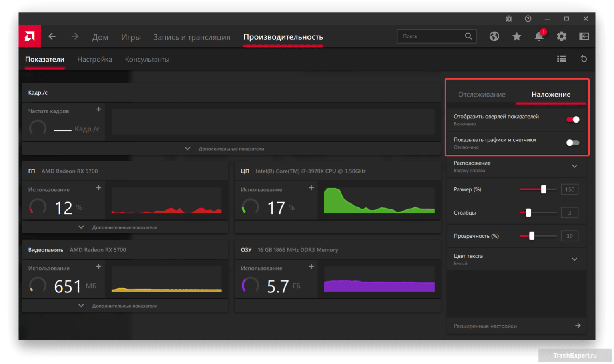Click the AMD logo home icon

(30, 36)
